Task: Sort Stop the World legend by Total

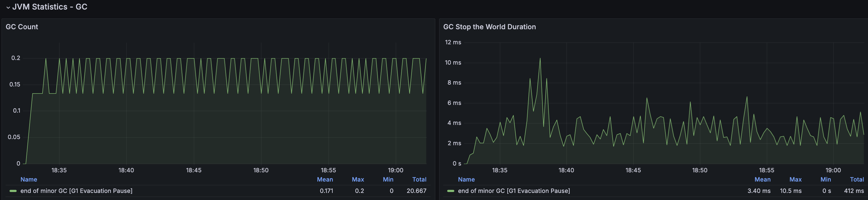Action: pos(857,179)
